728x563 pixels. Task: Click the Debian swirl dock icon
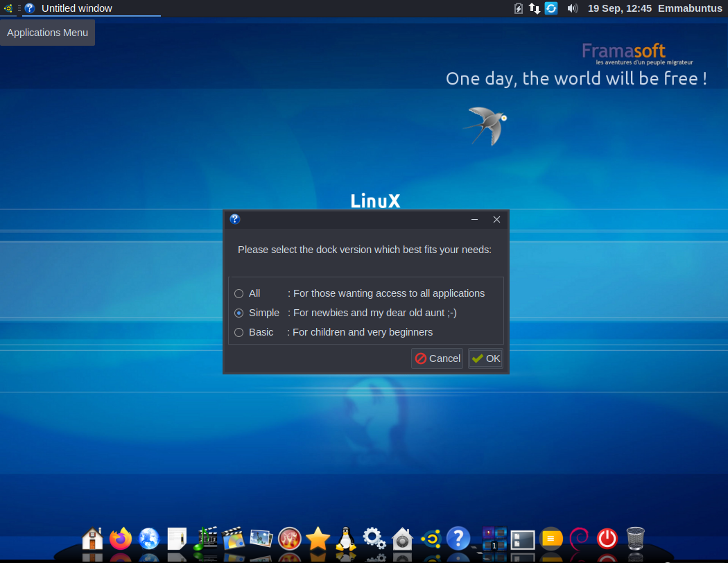click(x=579, y=539)
